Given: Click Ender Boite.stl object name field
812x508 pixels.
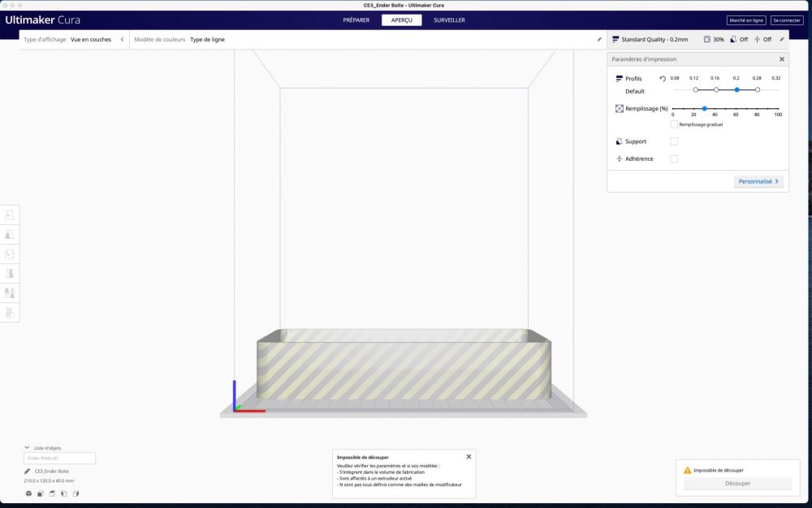Looking at the screenshot, I should click(59, 458).
